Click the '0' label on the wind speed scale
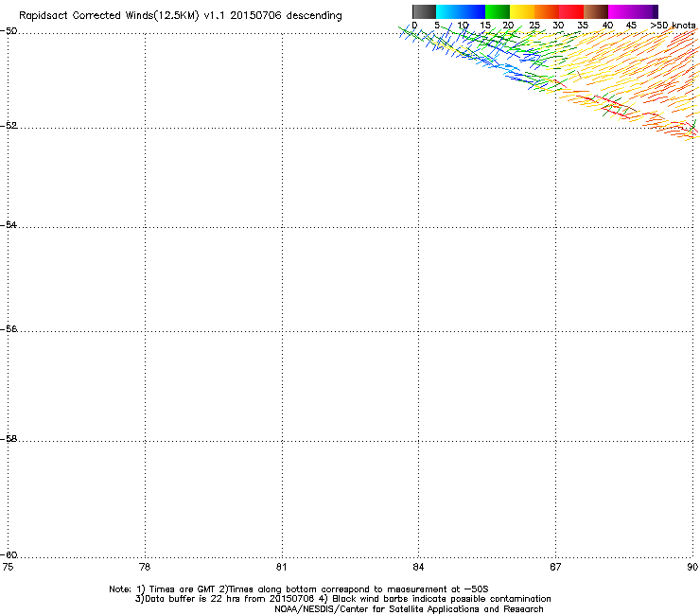700x615 pixels. (414, 26)
